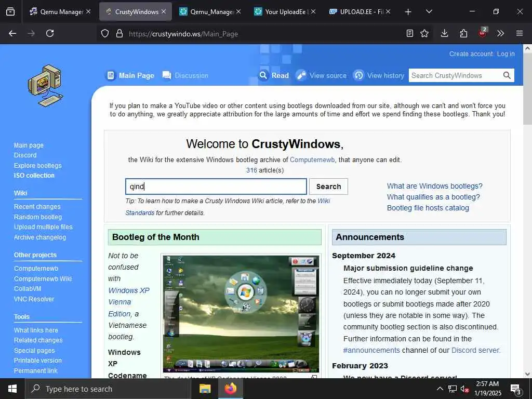Click the Log in link
Screen dimensions: 532x399
(506, 54)
